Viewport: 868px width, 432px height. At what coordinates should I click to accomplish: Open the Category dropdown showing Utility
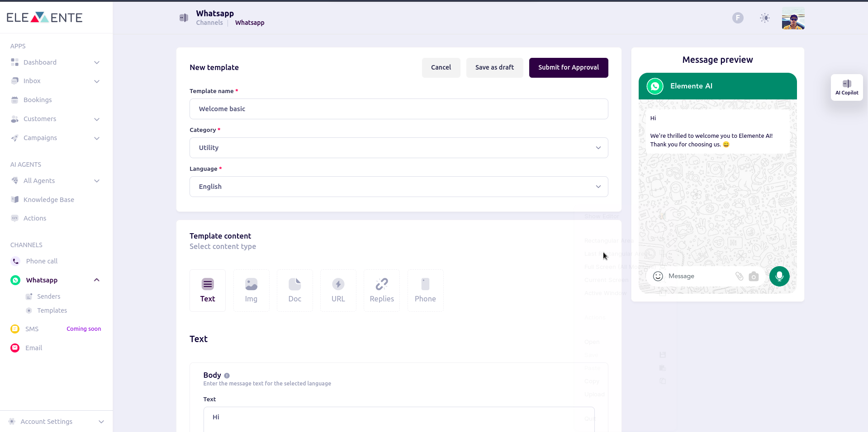[x=399, y=148]
